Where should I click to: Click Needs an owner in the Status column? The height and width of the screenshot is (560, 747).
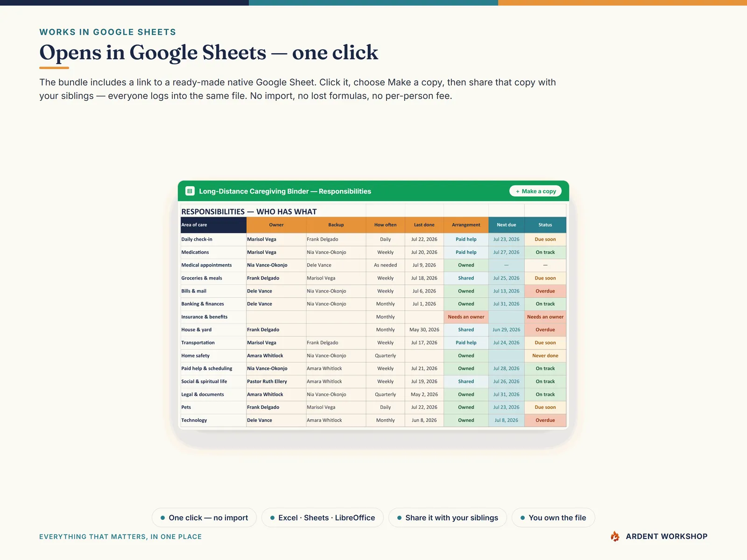tap(545, 317)
